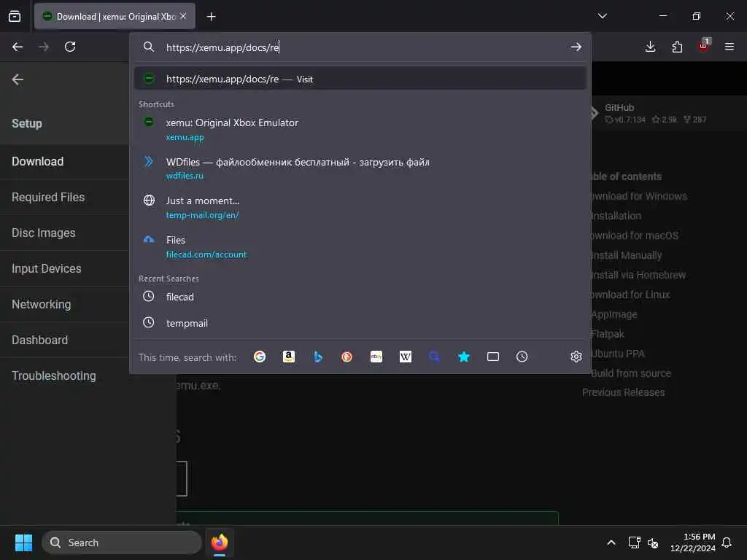Jump to Download for Linux section
747x560 pixels.
point(631,295)
